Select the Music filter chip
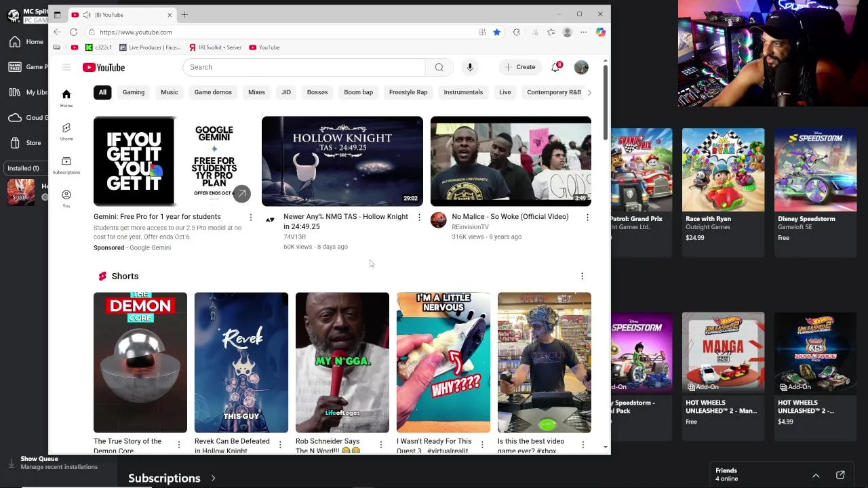The width and height of the screenshot is (868, 488). point(170,92)
